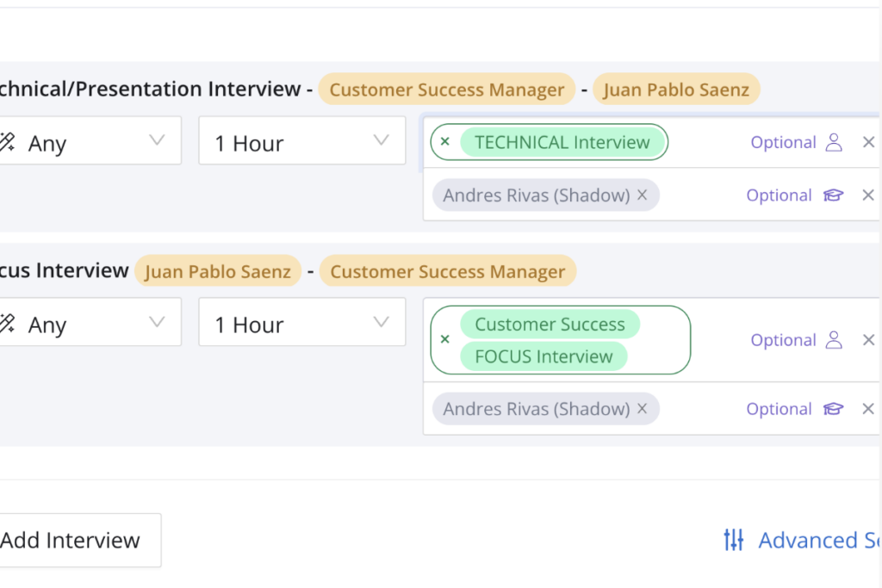Click the Add Interview button
The height and width of the screenshot is (588, 882).
pyautogui.click(x=80, y=540)
